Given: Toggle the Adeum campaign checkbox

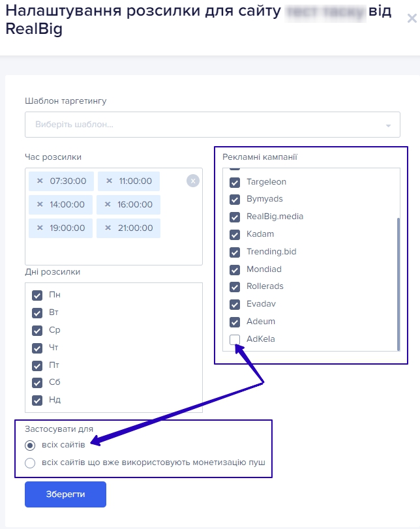Looking at the screenshot, I should (235, 322).
